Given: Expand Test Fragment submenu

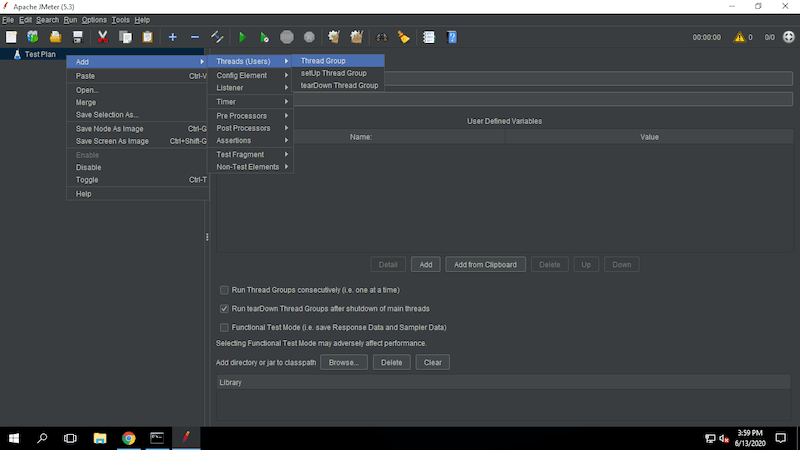Looking at the screenshot, I should click(250, 155).
